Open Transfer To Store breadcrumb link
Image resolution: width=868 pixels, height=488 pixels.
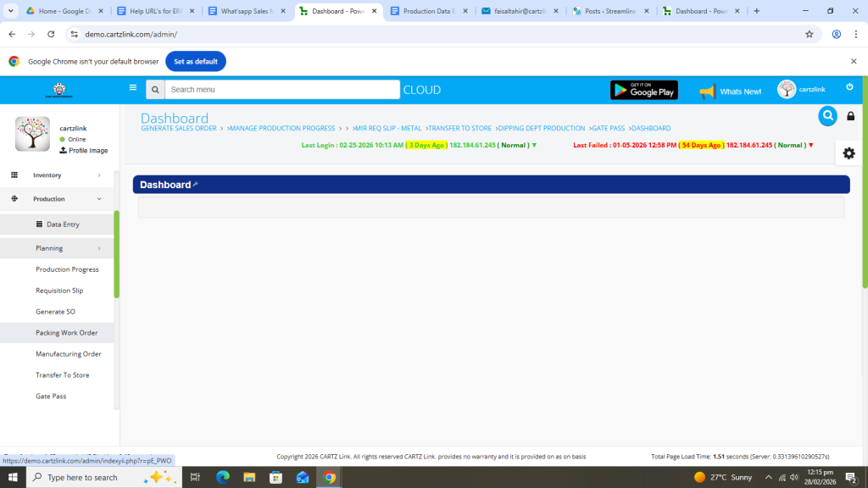point(459,129)
